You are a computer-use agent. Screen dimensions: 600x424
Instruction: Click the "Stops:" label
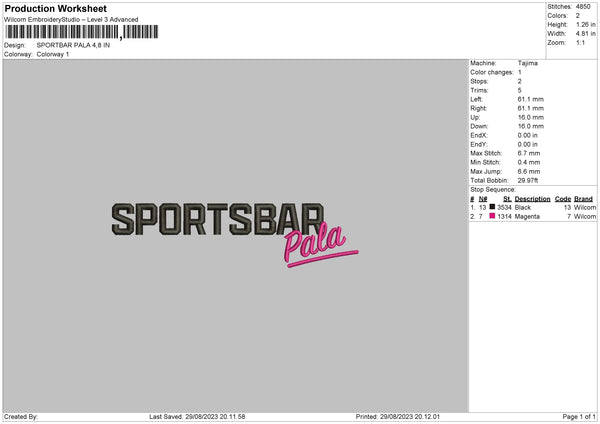tap(479, 82)
